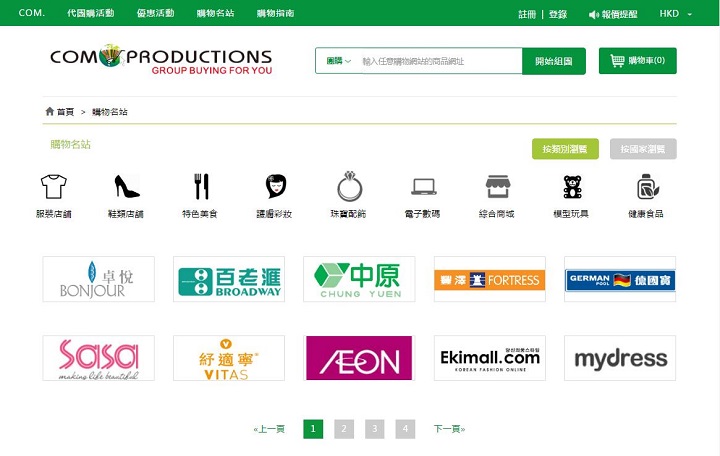Open the AEON store thumbnail
Screen dimensions: 720x456
(x=359, y=358)
